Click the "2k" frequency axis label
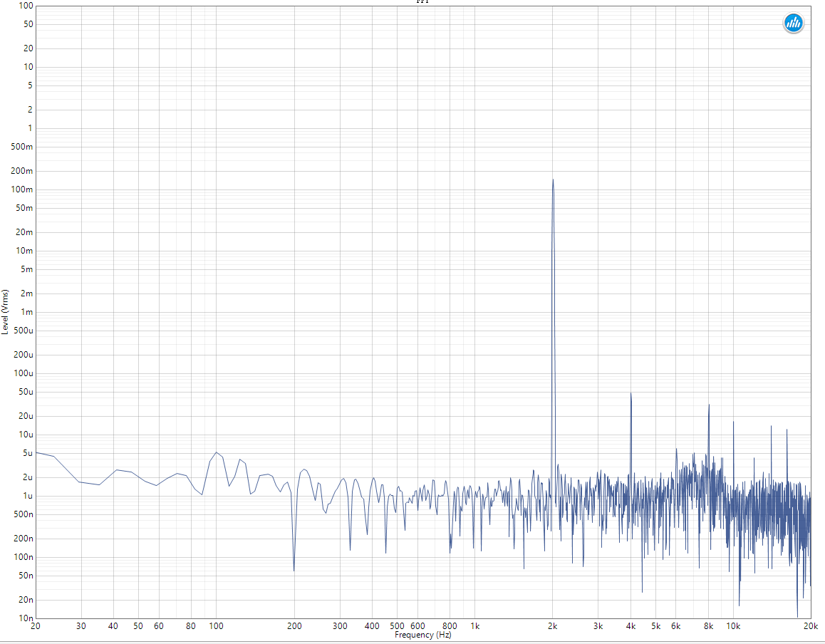Viewport: 825px width, 644px height. click(552, 626)
